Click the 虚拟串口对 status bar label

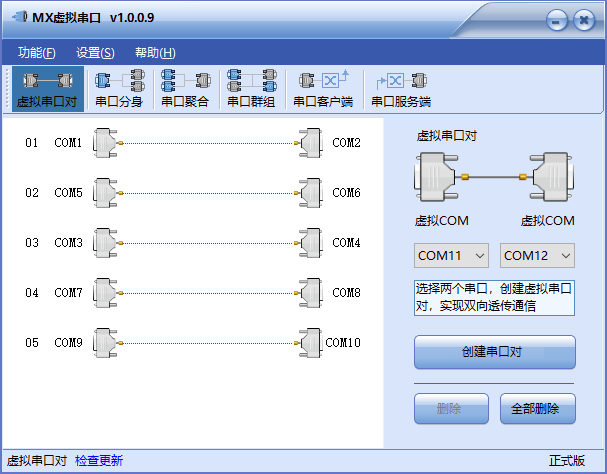point(37,460)
